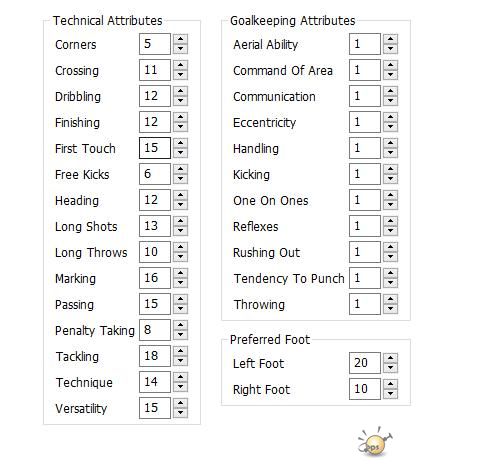Click the Passing value input box

(x=155, y=304)
